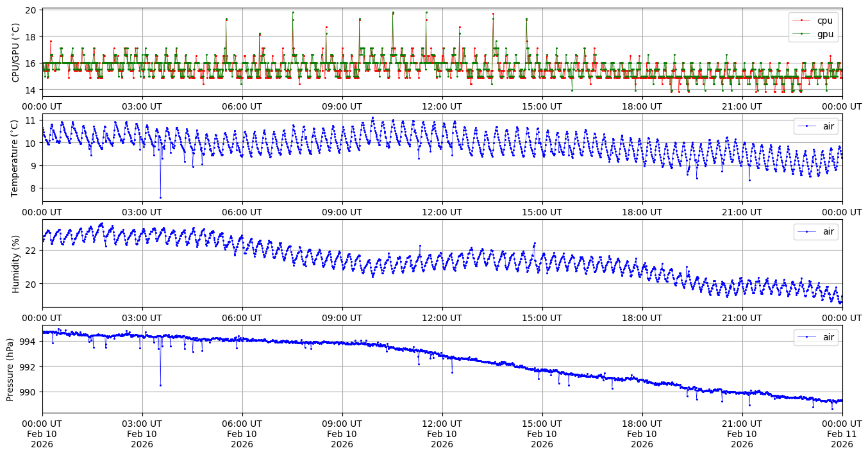Viewport: 868px width, 455px height.
Task: Click the temperature outlier point below 8 °C
Action: tap(160, 197)
